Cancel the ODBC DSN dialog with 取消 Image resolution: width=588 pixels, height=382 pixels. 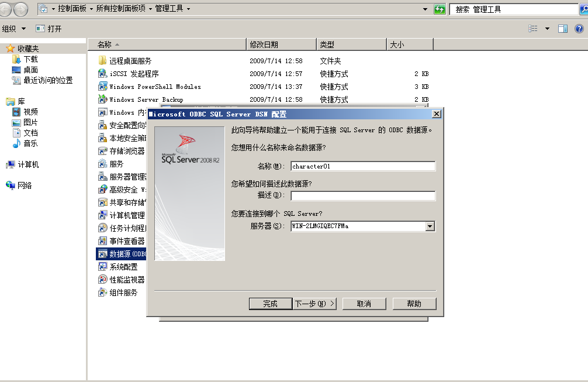point(364,304)
